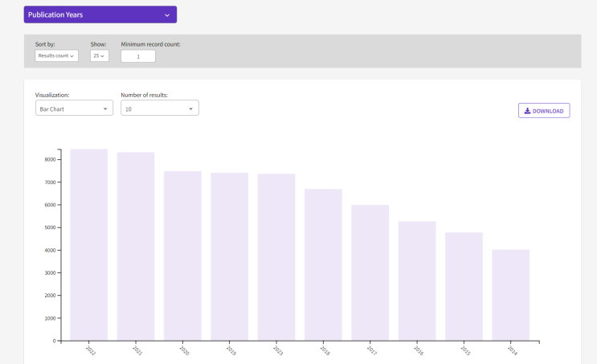Image resolution: width=597 pixels, height=364 pixels.
Task: Select the 2019 bar in chart
Action: [229, 256]
